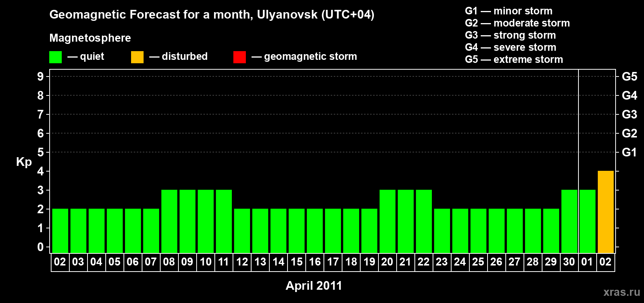644x303 pixels.
Task: Click the G5 label on the right axis
Action: pyautogui.click(x=629, y=77)
